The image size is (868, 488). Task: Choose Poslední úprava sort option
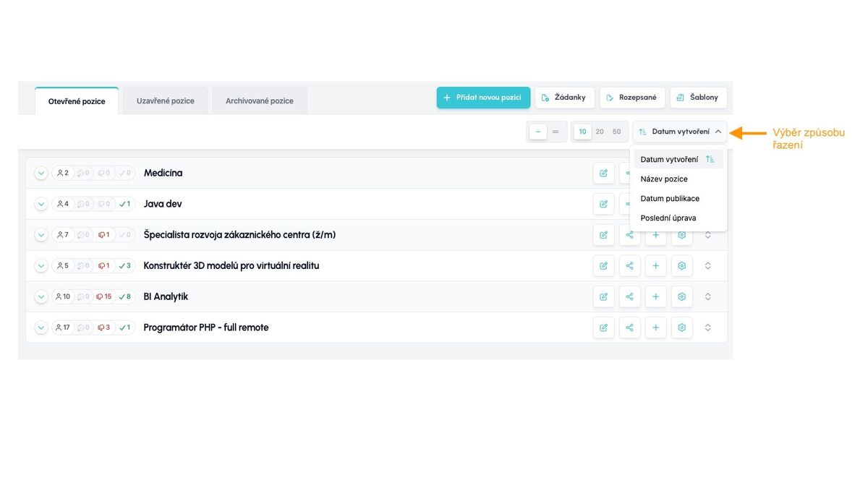pos(668,218)
